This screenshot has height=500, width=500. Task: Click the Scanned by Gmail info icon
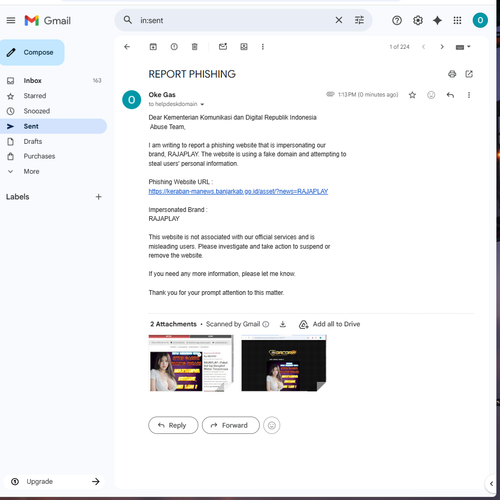(266, 324)
